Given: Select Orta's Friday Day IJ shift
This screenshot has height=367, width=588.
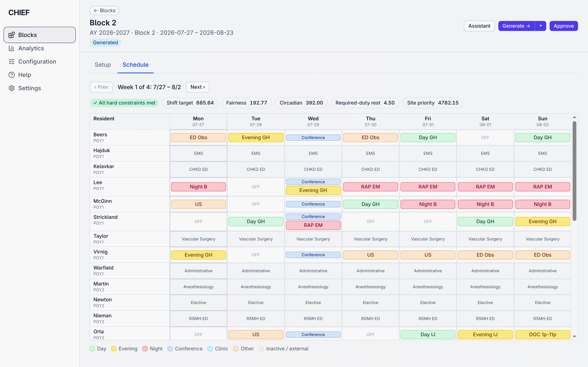Looking at the screenshot, I should pyautogui.click(x=428, y=335).
